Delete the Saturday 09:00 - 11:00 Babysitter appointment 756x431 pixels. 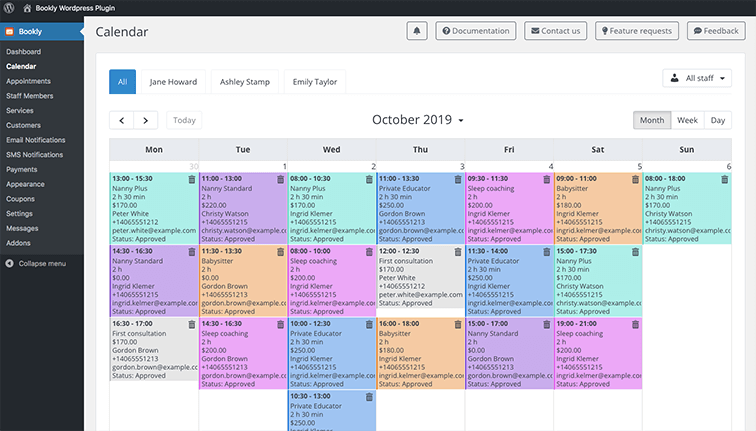(x=635, y=179)
